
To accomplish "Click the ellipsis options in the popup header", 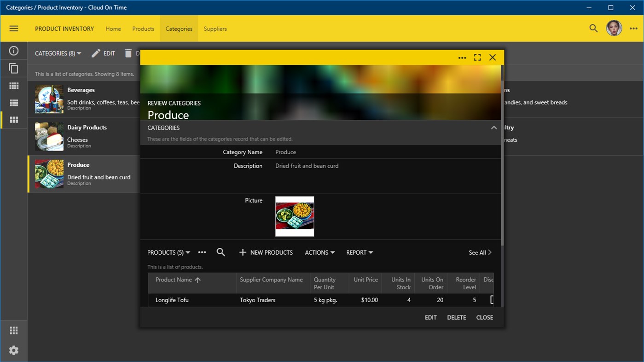I will tap(462, 57).
